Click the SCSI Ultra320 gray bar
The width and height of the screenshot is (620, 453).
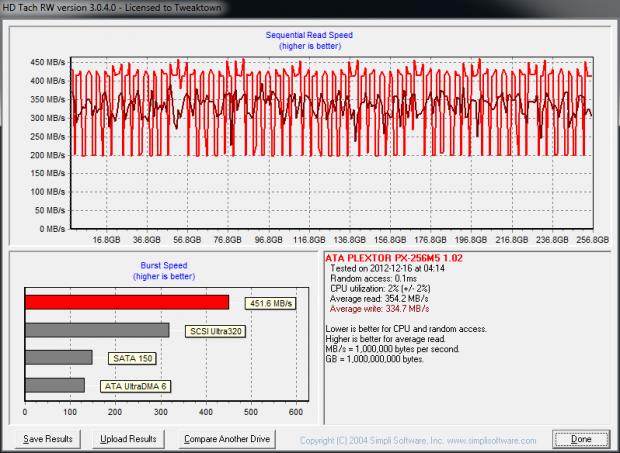(97, 330)
